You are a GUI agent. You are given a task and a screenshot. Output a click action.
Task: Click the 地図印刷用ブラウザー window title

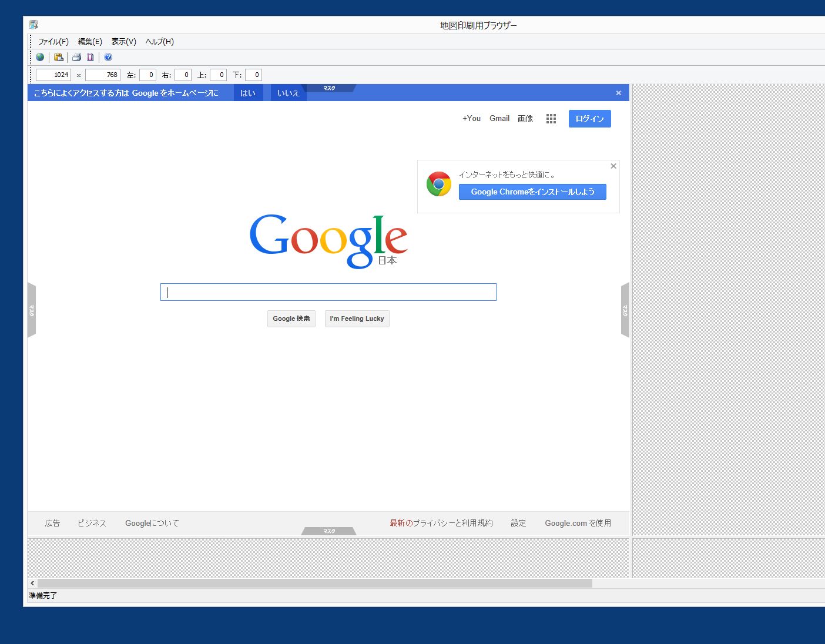[x=478, y=25]
